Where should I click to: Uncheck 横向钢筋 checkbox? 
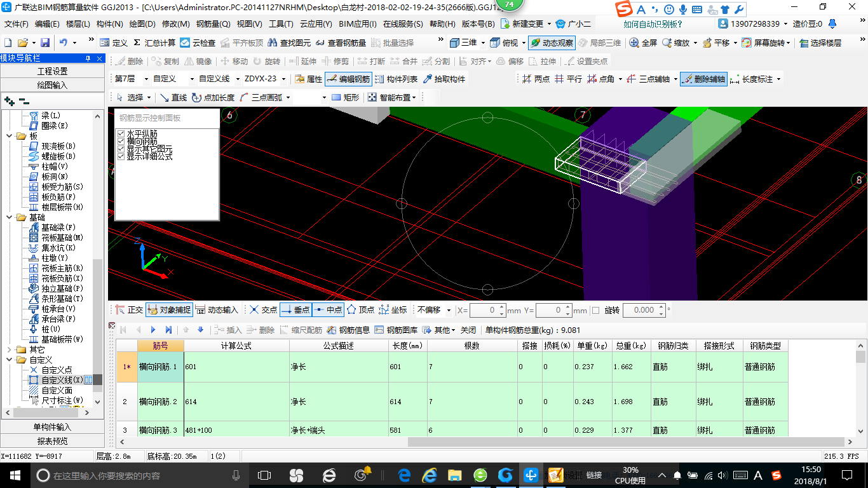point(121,141)
